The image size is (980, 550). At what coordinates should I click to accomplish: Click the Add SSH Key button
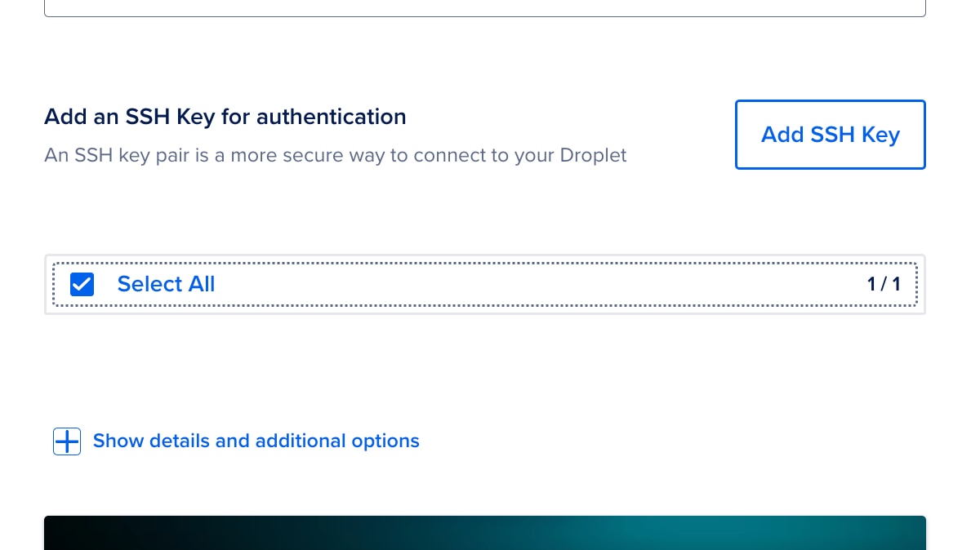coord(830,134)
